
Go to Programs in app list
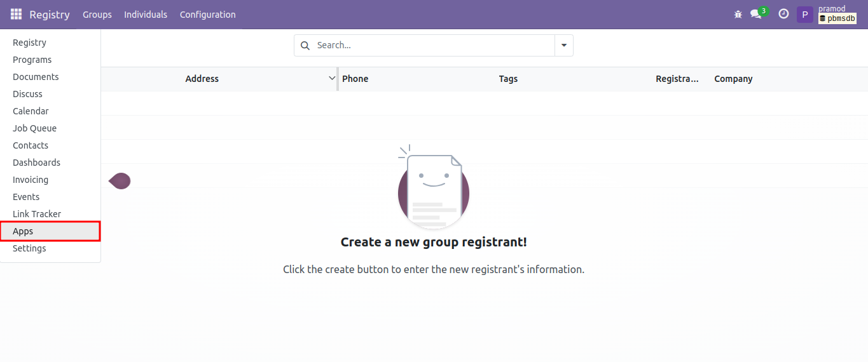(32, 60)
